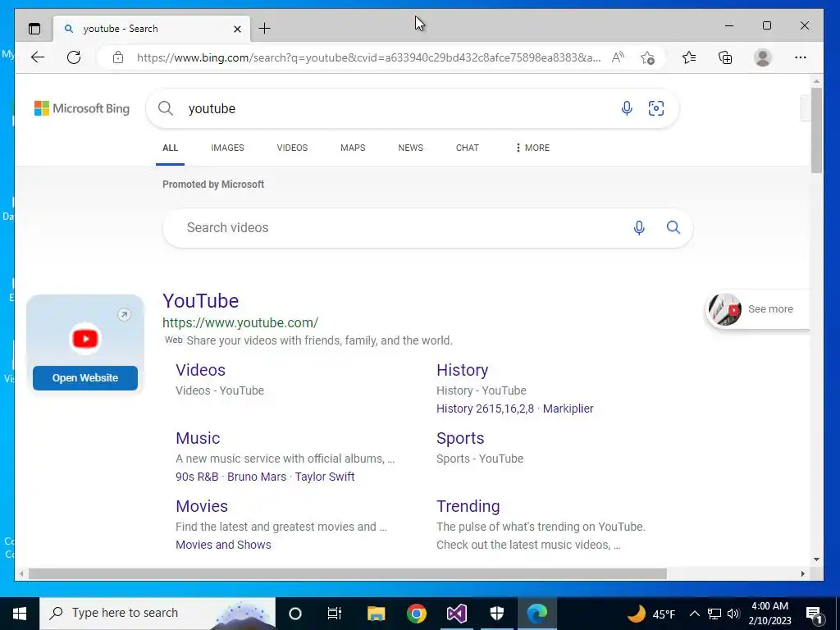The image size is (840, 630).
Task: Click the vertical scrollbar down arrow
Action: point(816,559)
